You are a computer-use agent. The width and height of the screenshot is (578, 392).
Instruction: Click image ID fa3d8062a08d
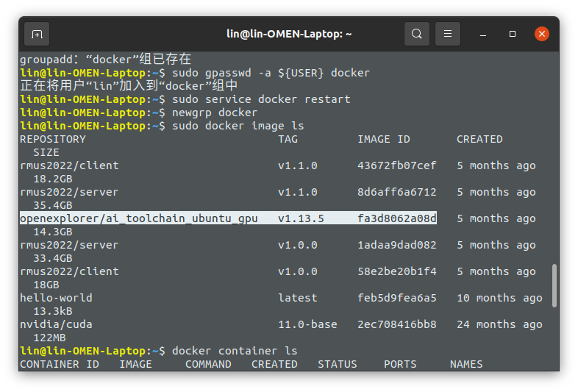pyautogui.click(x=396, y=218)
